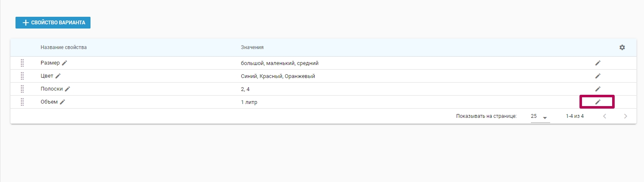Click the drag handle of Цвет row
Viewport: 644px width, 182px height.
[x=22, y=76]
